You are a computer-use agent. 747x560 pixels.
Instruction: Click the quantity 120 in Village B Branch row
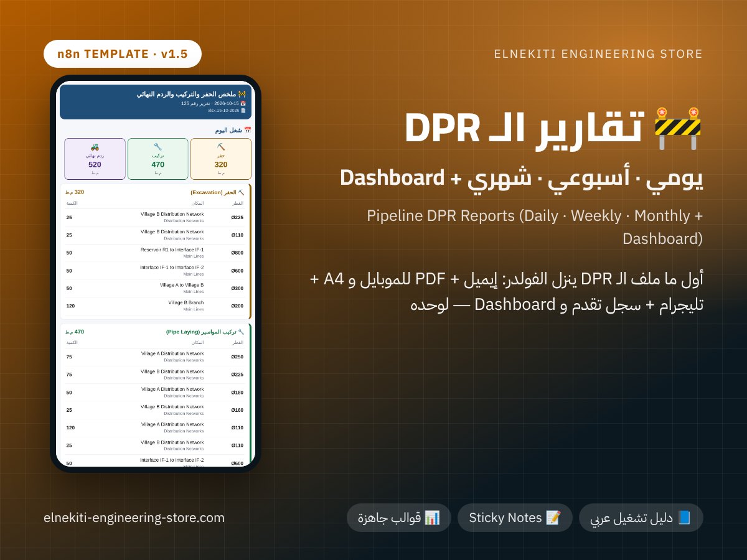[x=70, y=306]
